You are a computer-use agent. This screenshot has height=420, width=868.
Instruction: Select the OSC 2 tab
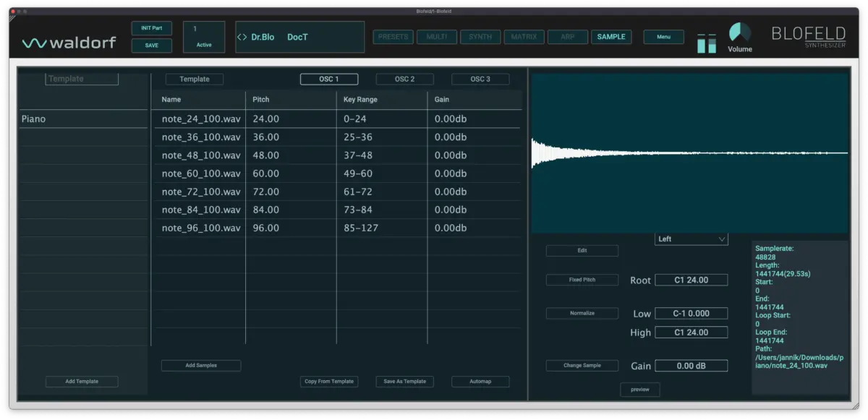[x=404, y=79]
